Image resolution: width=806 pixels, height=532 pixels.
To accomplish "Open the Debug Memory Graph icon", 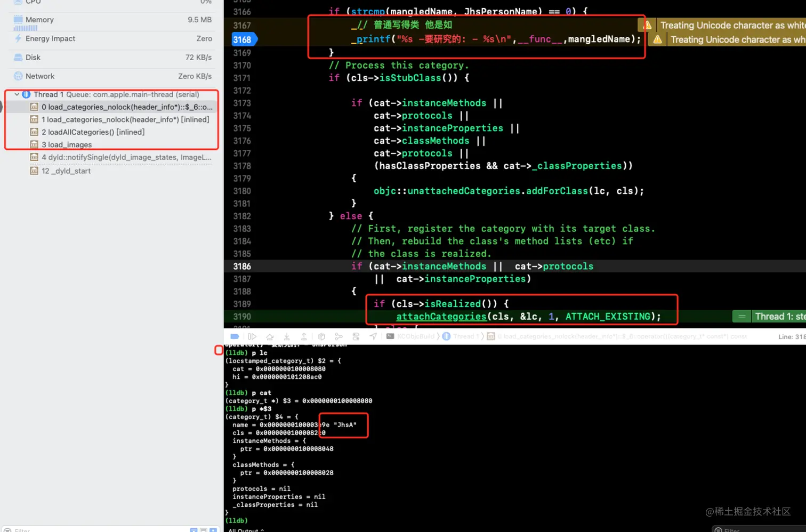I will tap(338, 336).
